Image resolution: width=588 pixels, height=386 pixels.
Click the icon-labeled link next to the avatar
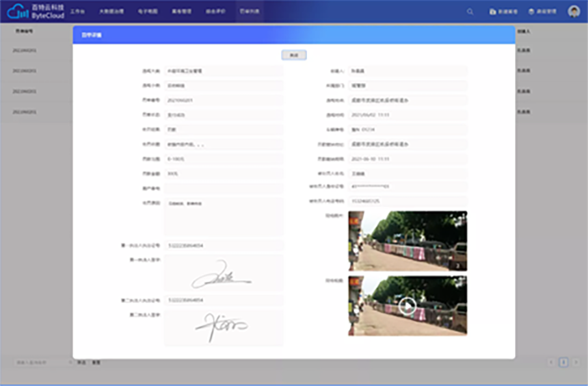pos(542,12)
